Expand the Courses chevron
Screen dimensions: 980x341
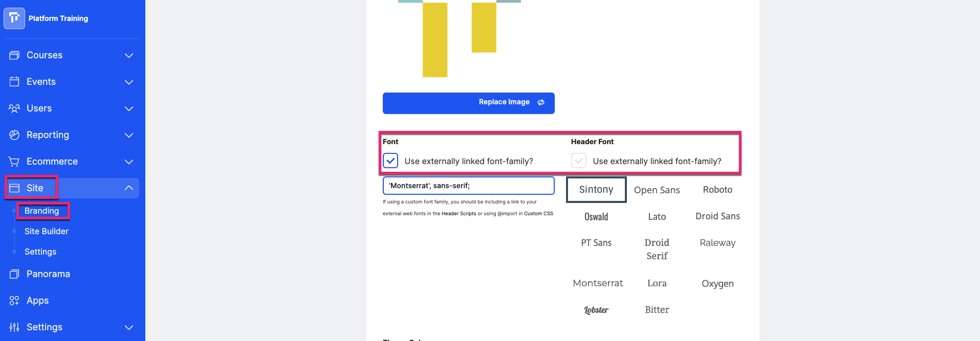pos(129,55)
